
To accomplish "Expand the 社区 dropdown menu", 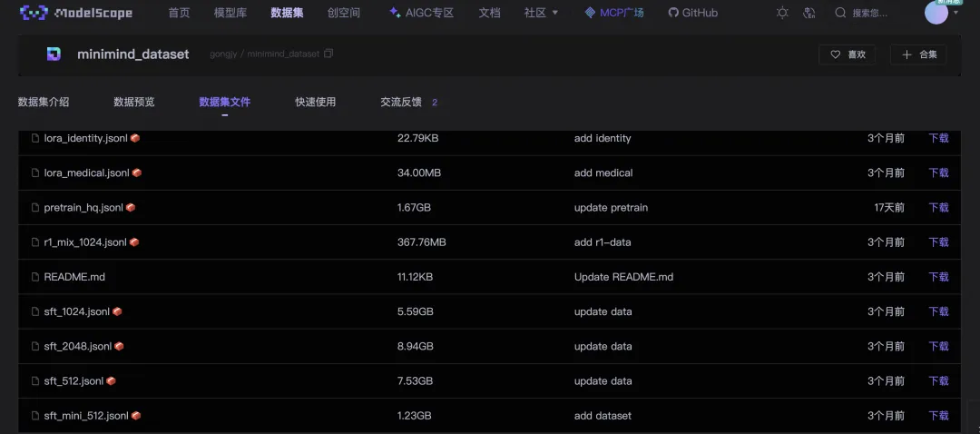I will [541, 13].
